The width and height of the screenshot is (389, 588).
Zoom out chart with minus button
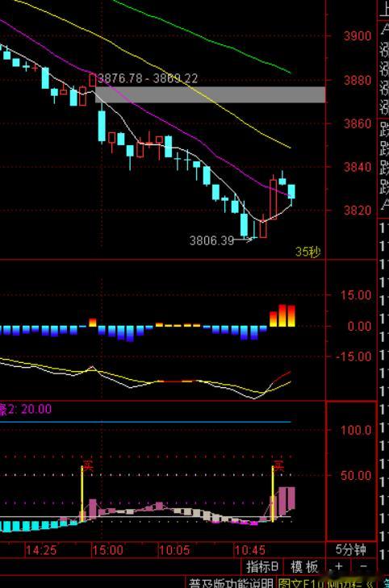click(x=363, y=566)
